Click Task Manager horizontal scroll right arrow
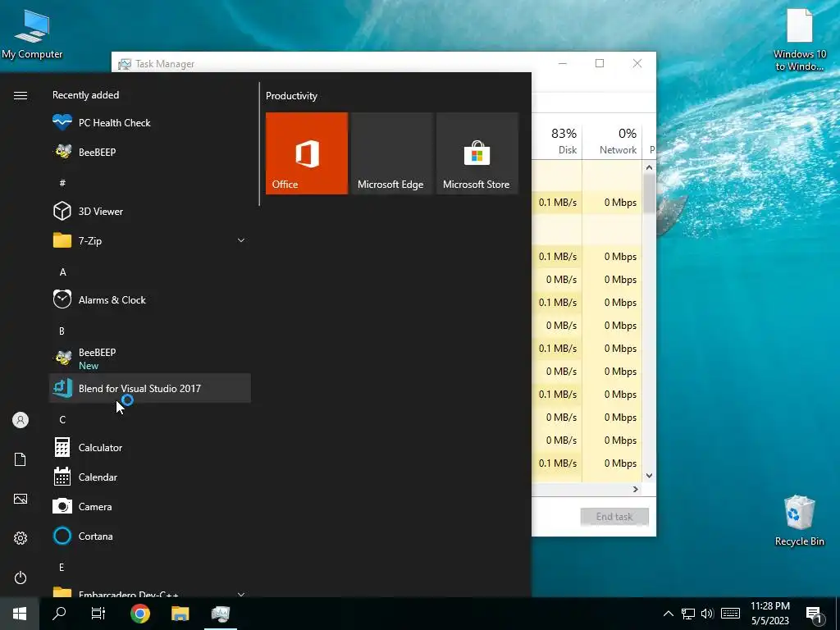Viewport: 840px width, 630px height. pos(636,489)
